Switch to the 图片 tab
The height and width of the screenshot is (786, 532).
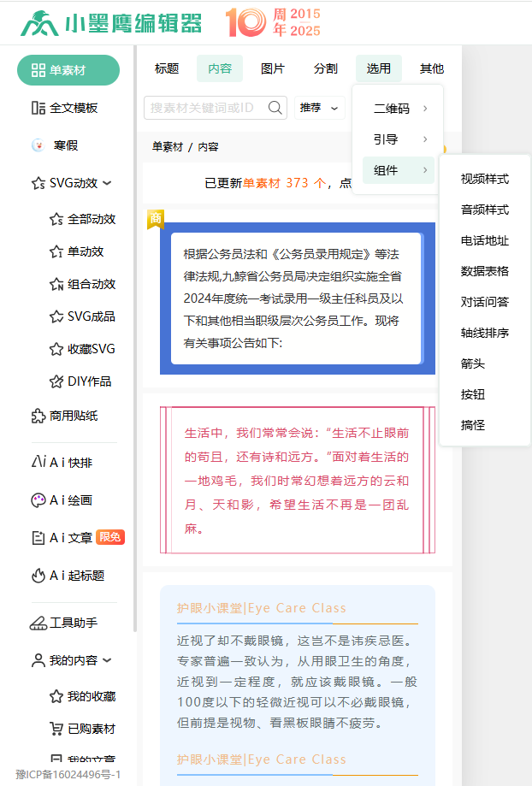coord(273,68)
